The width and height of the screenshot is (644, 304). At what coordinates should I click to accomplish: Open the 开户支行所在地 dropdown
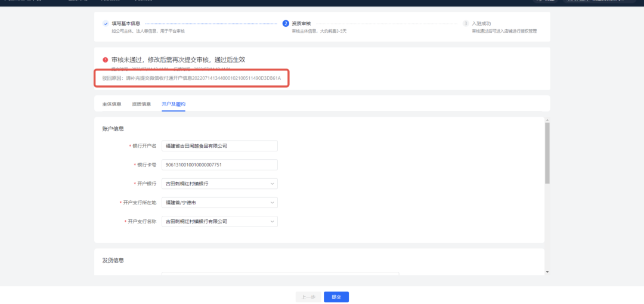pos(219,203)
